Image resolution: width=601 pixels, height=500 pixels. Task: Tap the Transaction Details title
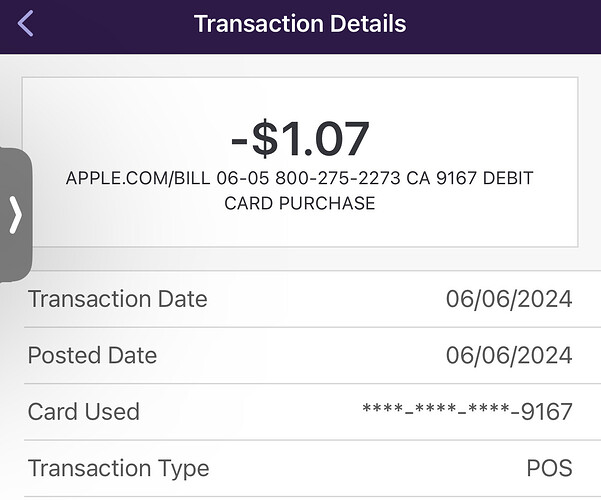click(300, 24)
